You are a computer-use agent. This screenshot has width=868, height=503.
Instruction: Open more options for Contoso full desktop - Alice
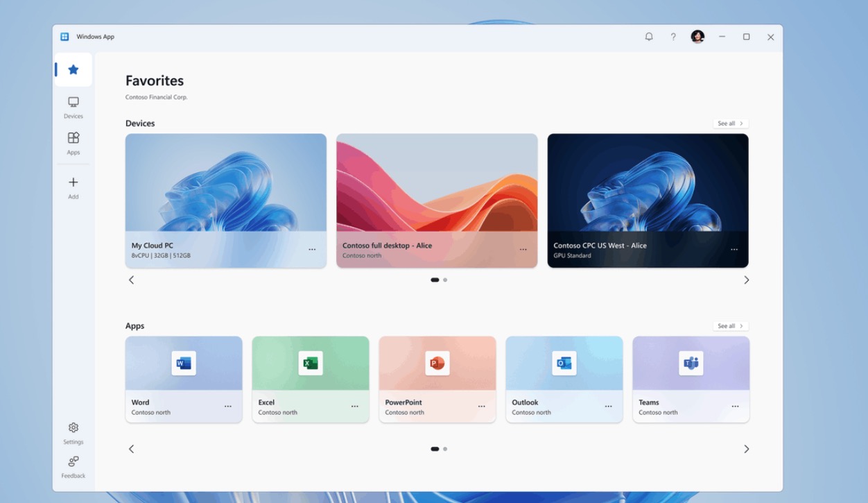(524, 249)
